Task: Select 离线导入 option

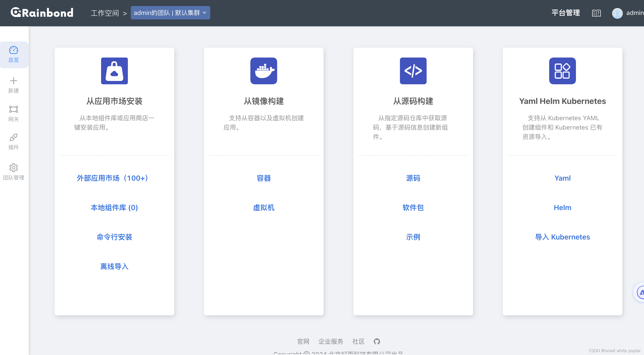Action: 114,266
